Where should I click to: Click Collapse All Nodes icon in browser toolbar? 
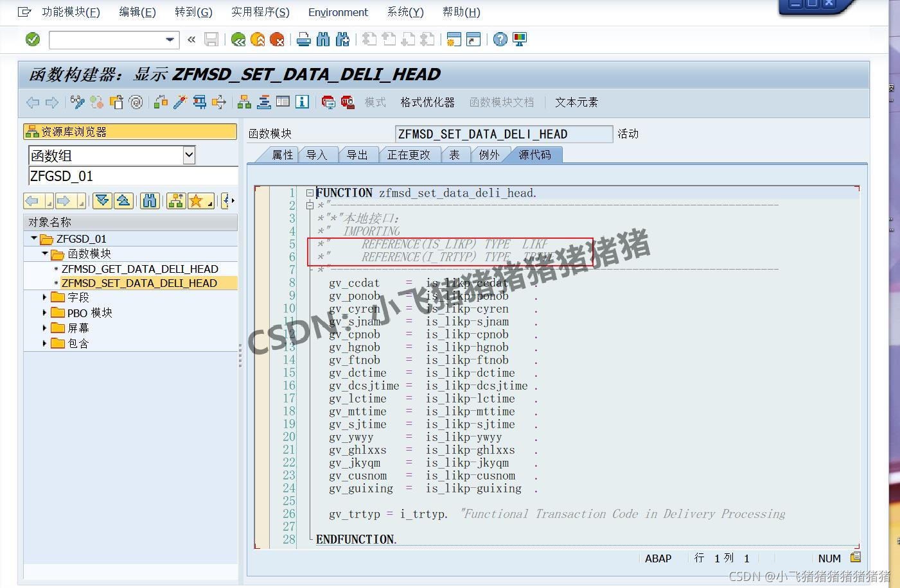click(123, 201)
